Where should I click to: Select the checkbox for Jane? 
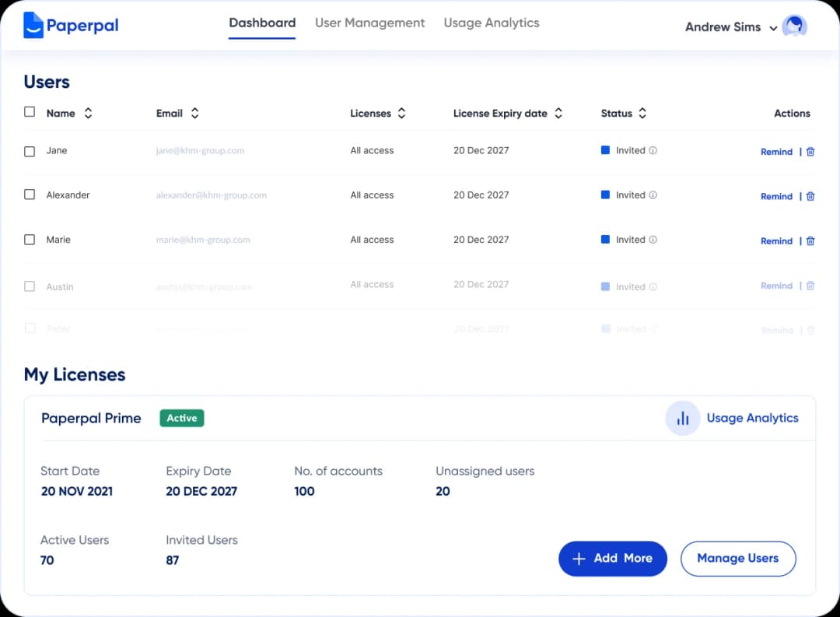(x=30, y=152)
